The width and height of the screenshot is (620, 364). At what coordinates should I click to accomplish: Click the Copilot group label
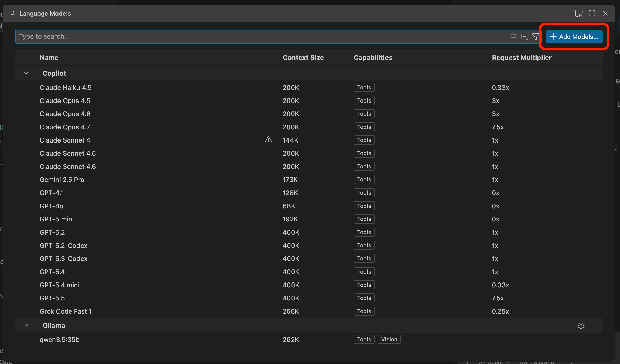tap(54, 73)
